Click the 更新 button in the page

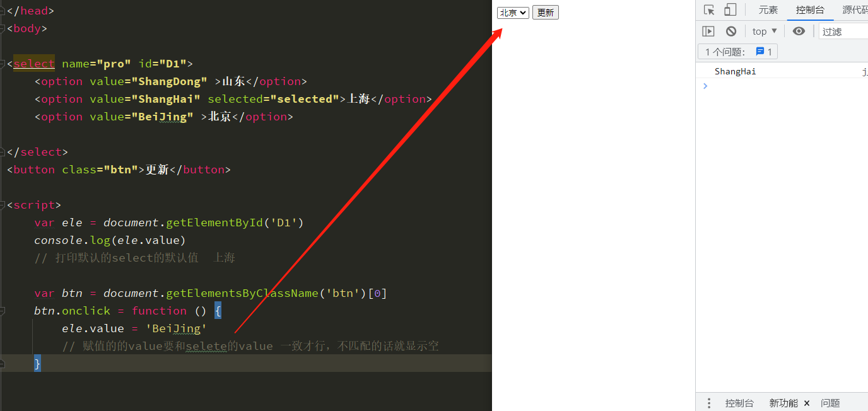(x=546, y=13)
